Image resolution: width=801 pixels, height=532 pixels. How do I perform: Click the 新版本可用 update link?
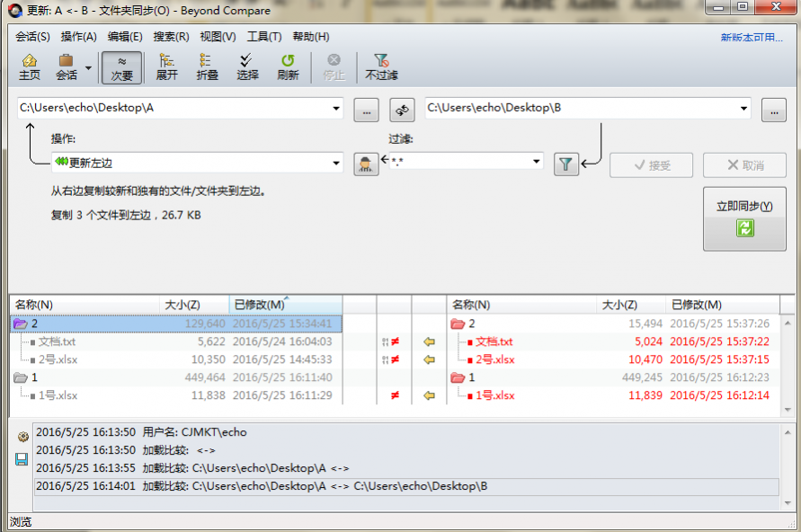tap(750, 37)
